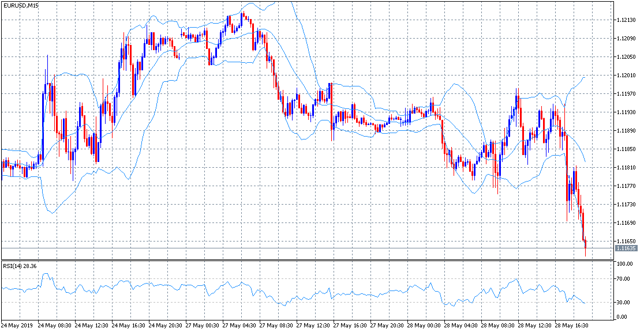Click the RSI(14) 28.36 indicator label
Viewport: 644px width, 332px height.
(19, 266)
